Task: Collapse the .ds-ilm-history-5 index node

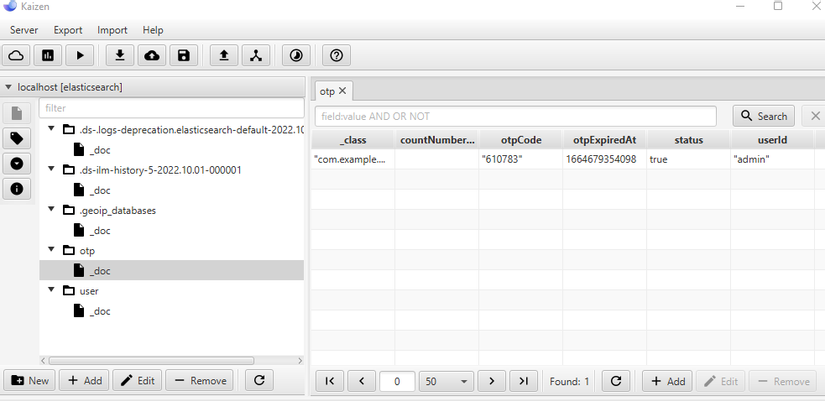Action: coord(52,169)
